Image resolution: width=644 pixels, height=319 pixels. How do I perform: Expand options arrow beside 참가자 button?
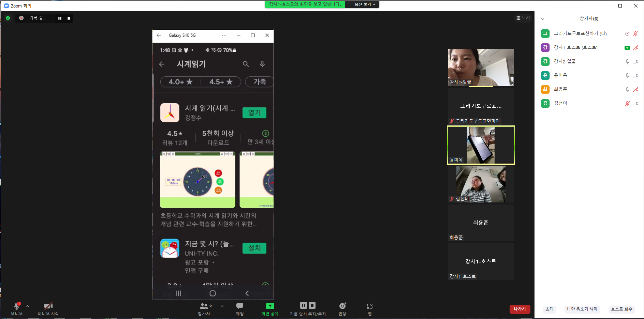[x=222, y=306]
